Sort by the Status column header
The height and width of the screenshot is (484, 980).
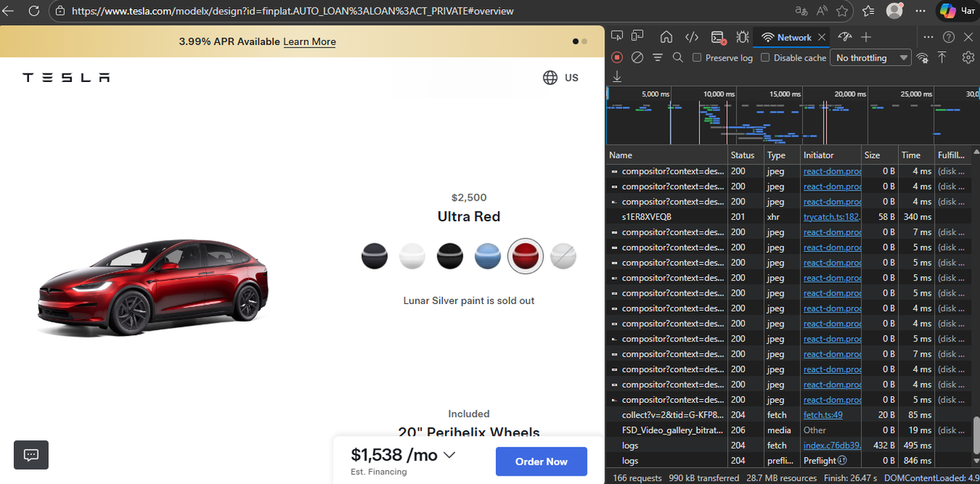point(746,155)
